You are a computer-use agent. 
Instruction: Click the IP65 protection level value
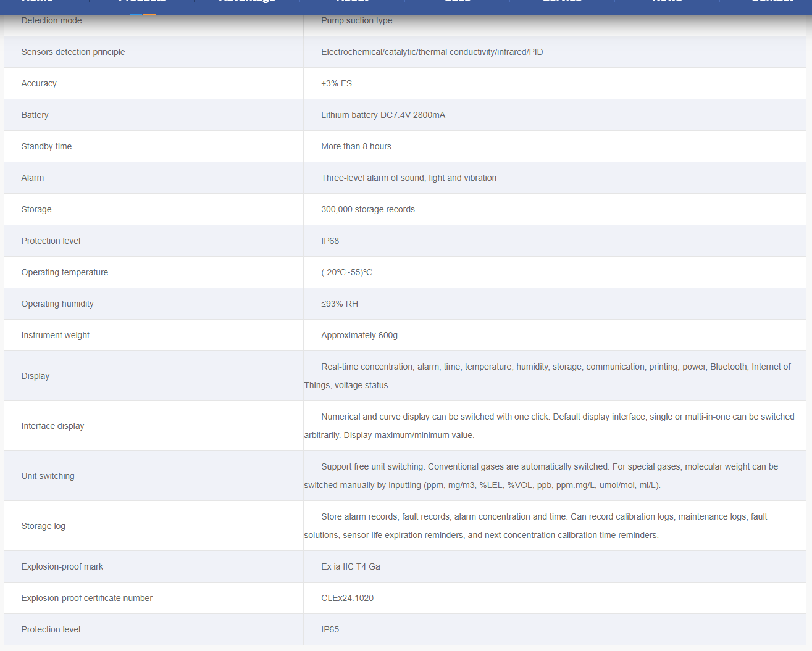(x=330, y=629)
